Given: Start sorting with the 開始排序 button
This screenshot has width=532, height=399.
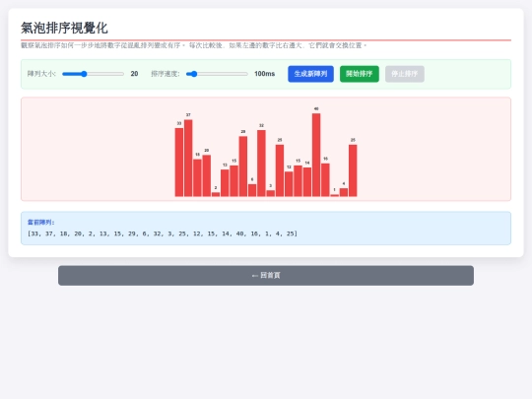Looking at the screenshot, I should tap(360, 74).
